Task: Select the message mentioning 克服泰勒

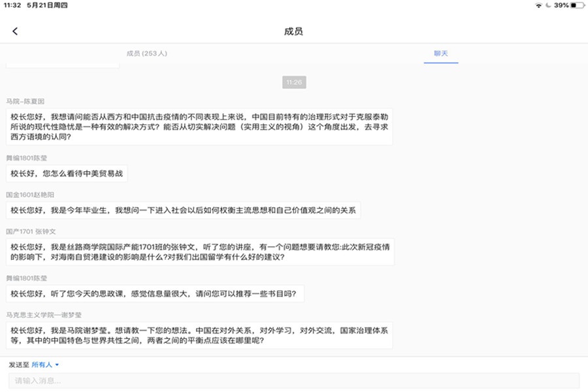Action: (x=200, y=127)
